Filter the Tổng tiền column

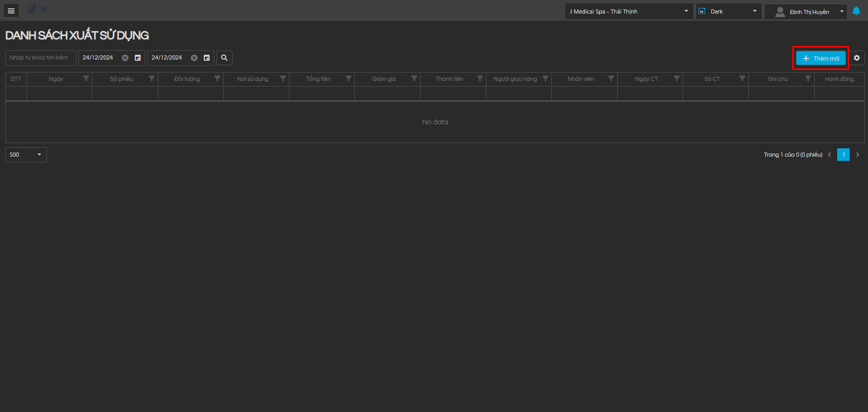click(349, 79)
